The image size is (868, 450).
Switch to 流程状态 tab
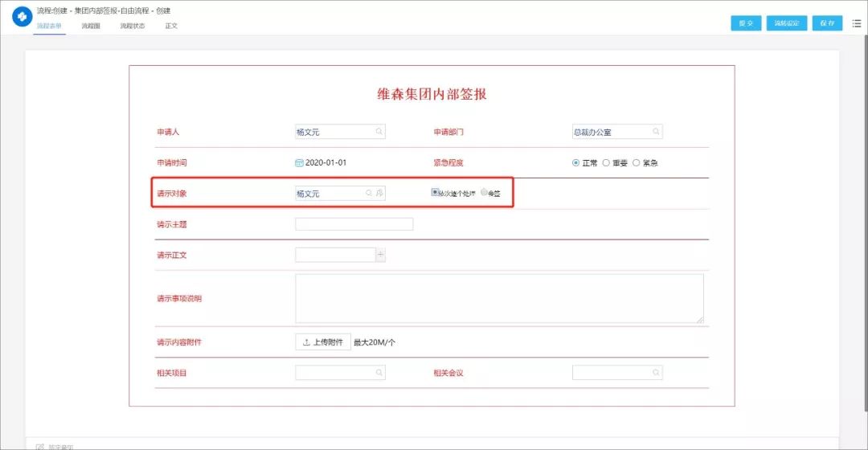click(x=133, y=26)
